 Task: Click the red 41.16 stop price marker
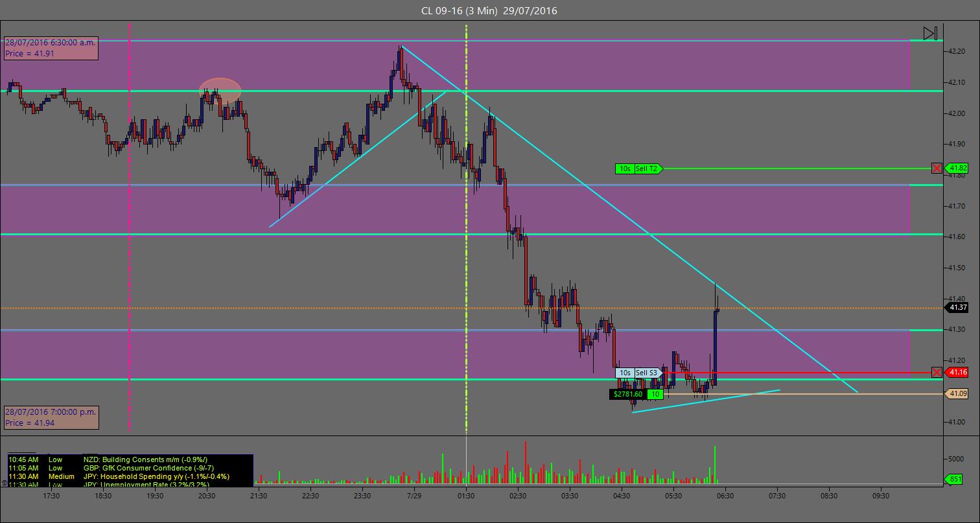tap(957, 372)
